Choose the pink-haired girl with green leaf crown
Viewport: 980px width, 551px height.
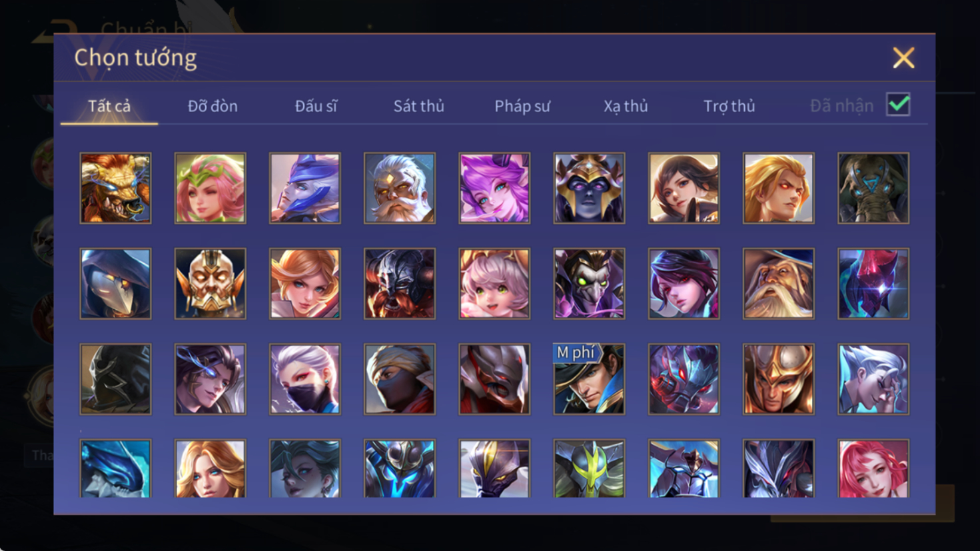coord(210,188)
